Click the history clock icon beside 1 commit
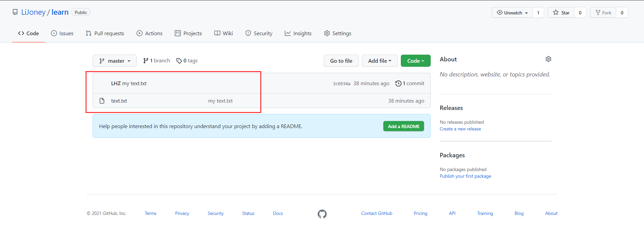644x228 pixels. point(398,83)
